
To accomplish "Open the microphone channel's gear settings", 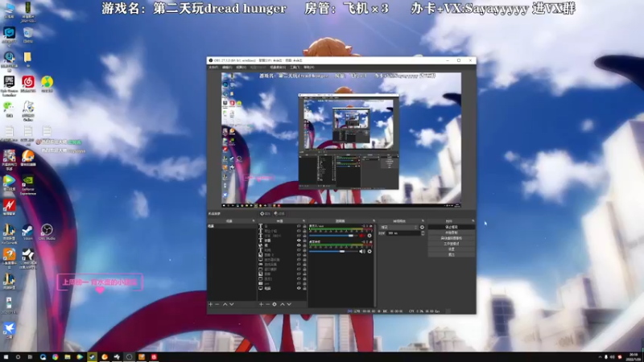I will click(369, 236).
